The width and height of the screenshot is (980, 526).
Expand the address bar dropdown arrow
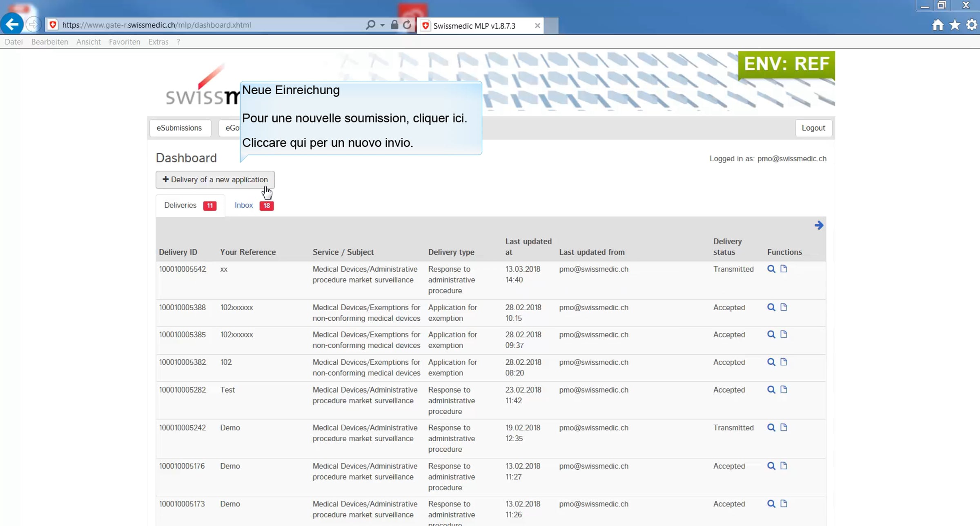(x=382, y=25)
